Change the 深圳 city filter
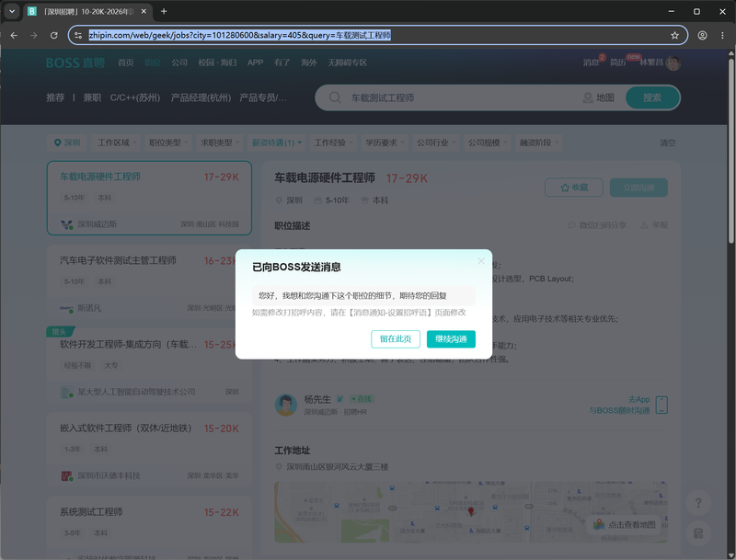Image resolution: width=736 pixels, height=560 pixels. 67,143
